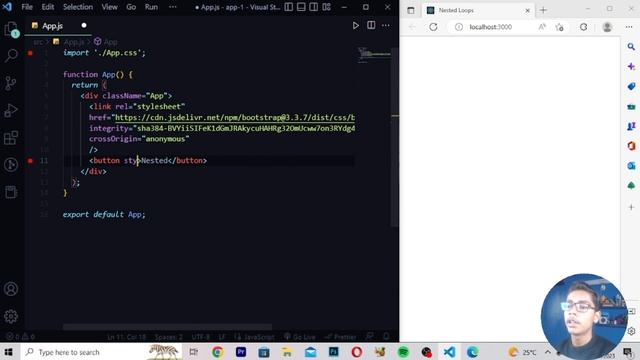Click the editor horizontal scrollbar

pyautogui.click(x=167, y=327)
